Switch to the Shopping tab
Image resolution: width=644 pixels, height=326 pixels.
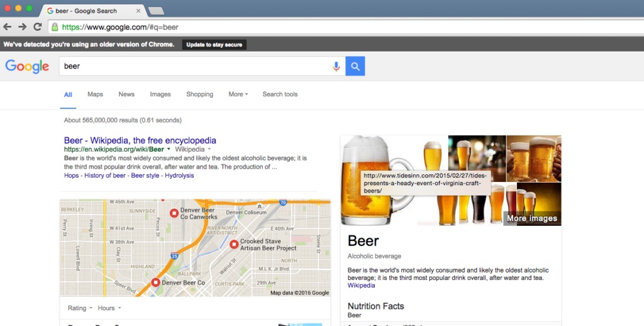click(x=199, y=94)
